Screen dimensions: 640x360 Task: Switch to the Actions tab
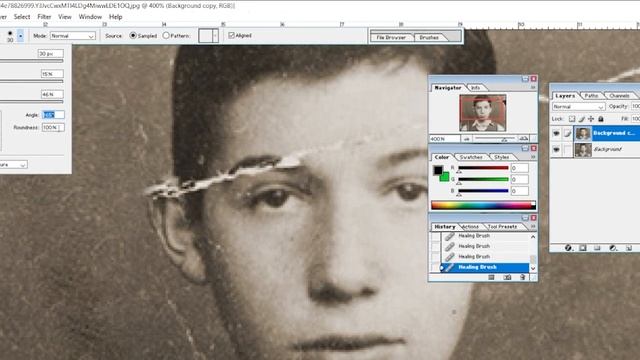click(x=471, y=227)
